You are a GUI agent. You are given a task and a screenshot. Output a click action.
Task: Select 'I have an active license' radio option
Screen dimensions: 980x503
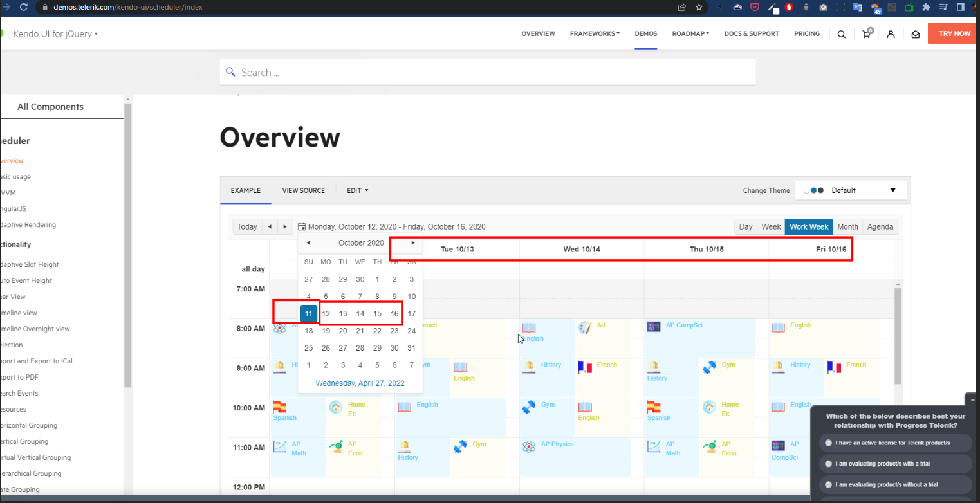828,443
